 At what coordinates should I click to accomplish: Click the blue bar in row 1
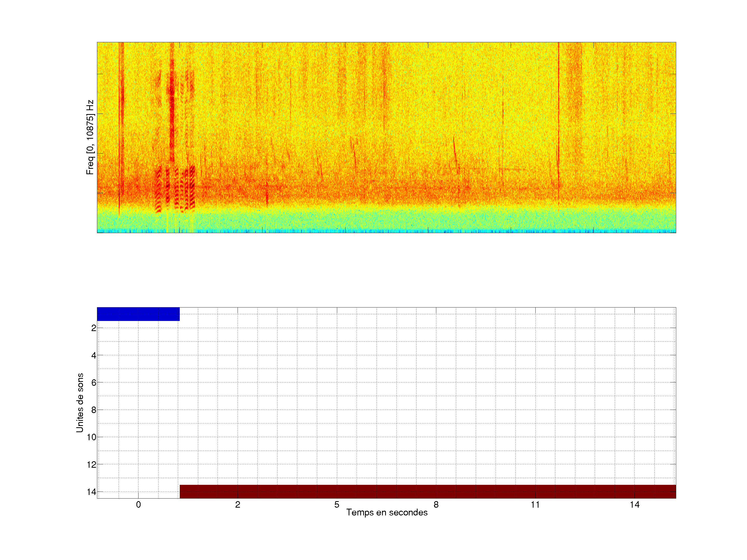138,314
